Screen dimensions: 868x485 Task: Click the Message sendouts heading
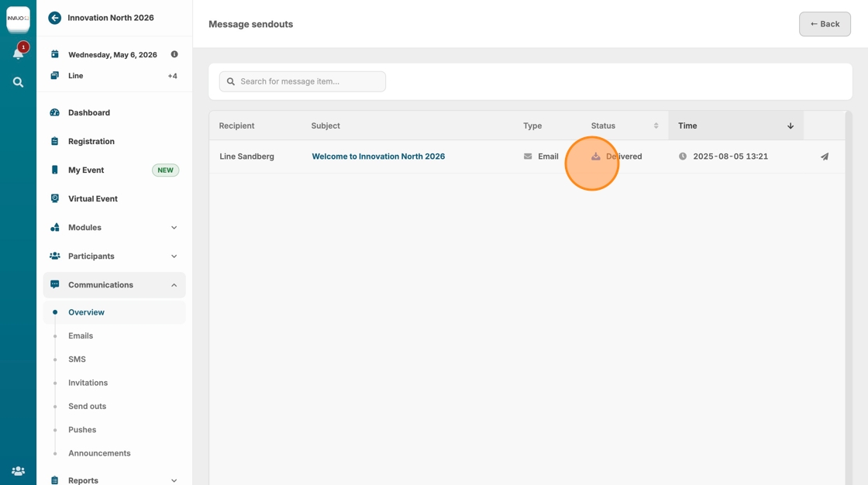[251, 24]
